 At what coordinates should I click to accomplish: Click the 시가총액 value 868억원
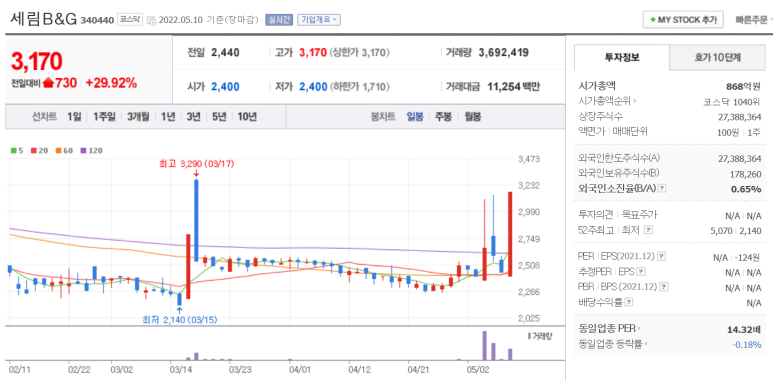743,86
